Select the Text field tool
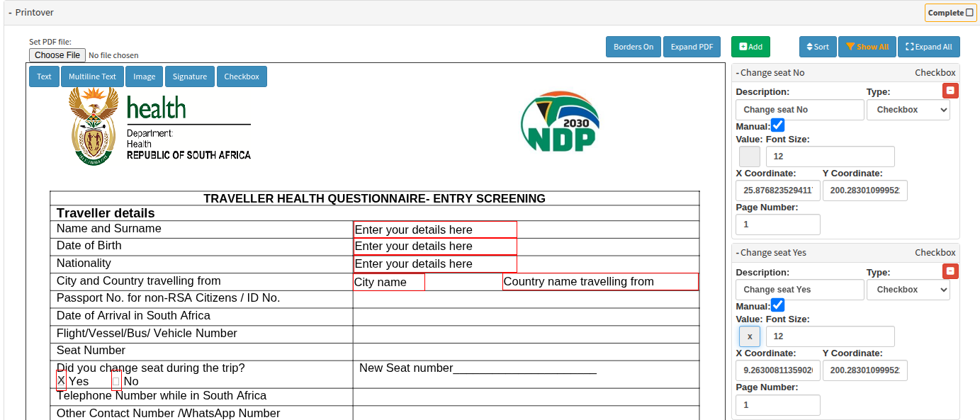Screen dimensions: 980x420 coord(44,76)
